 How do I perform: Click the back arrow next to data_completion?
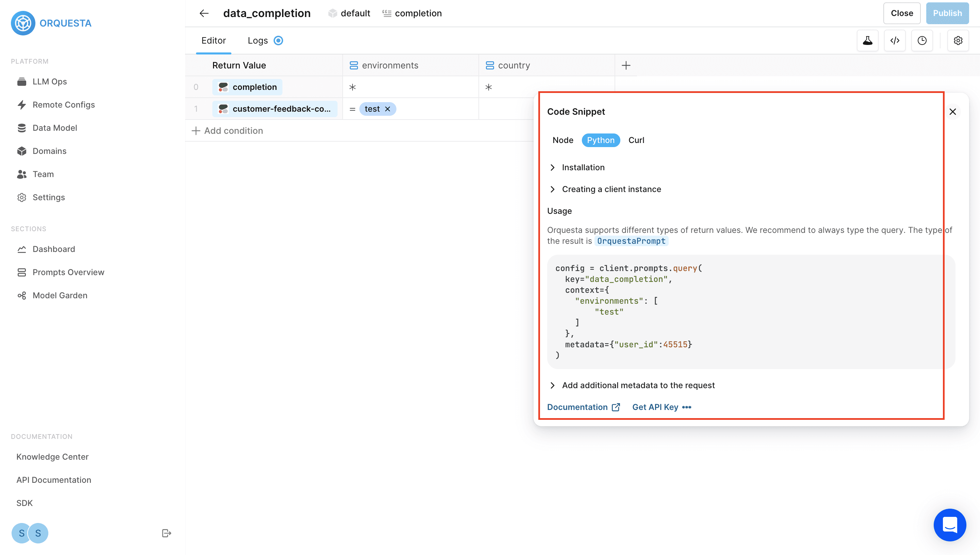click(x=204, y=13)
